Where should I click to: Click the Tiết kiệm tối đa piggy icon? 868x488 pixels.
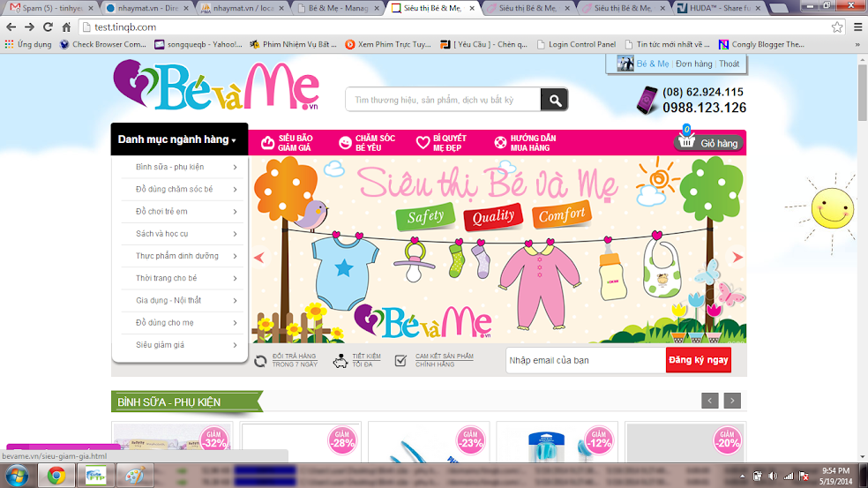pos(340,361)
